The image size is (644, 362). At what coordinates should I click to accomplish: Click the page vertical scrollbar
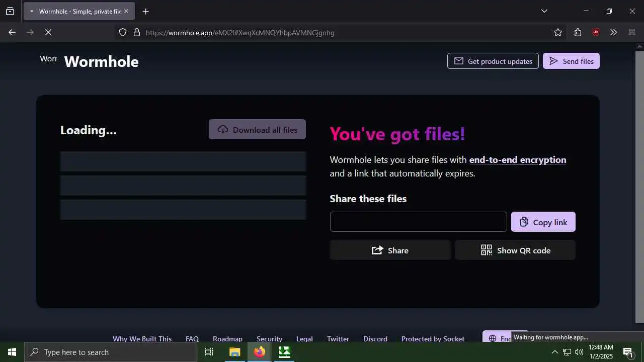point(639,186)
